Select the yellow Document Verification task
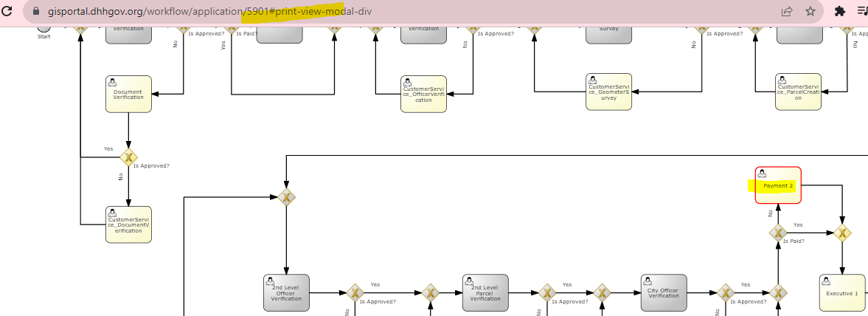The width and height of the screenshot is (868, 316). (128, 94)
